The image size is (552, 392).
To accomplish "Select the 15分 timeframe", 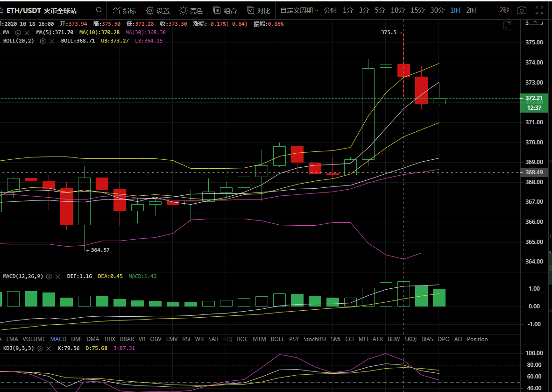I will 418,10.
